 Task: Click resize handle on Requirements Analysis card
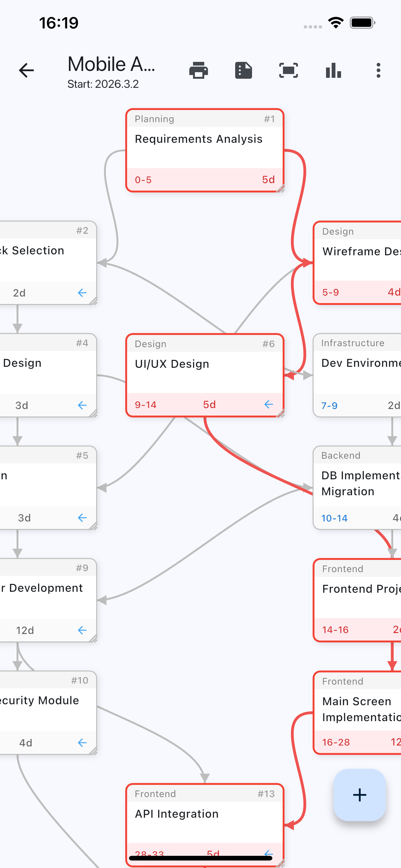[x=281, y=189]
